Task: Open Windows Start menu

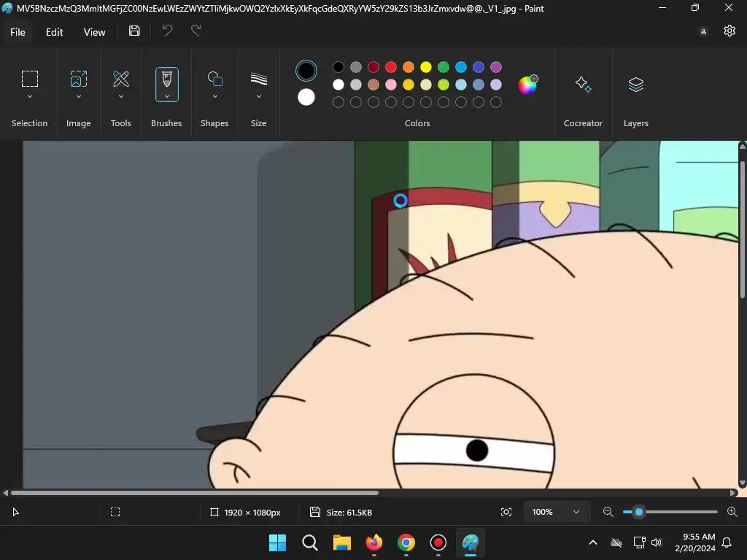Action: pos(277,542)
